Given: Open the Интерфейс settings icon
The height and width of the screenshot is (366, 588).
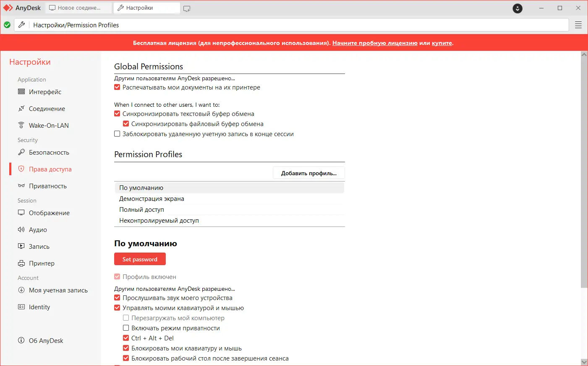Looking at the screenshot, I should [21, 92].
